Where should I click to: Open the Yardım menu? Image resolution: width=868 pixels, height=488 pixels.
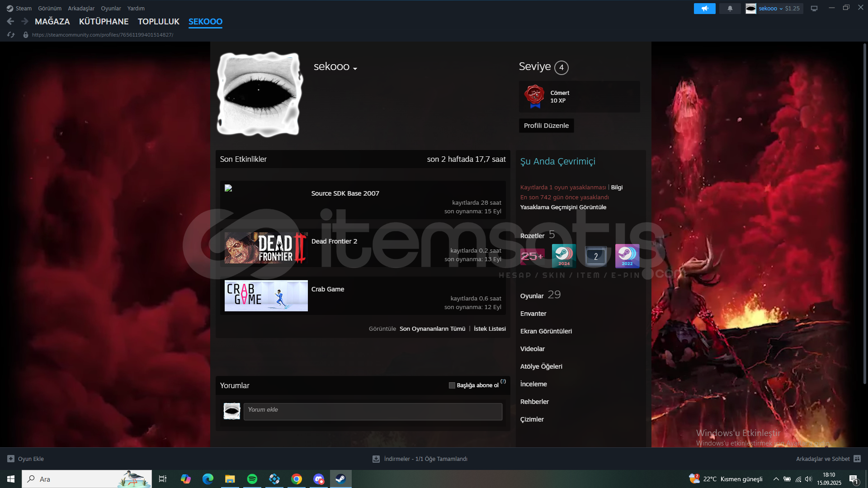click(136, 8)
